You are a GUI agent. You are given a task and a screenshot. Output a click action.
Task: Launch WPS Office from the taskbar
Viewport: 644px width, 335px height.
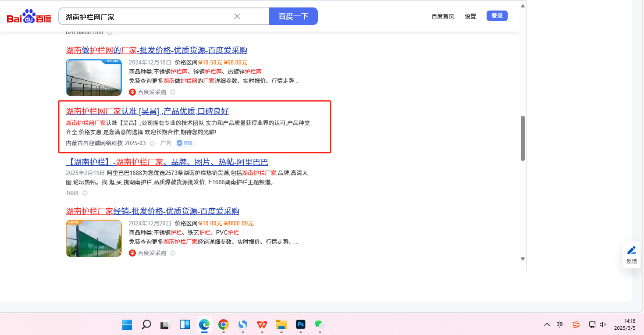tap(262, 324)
